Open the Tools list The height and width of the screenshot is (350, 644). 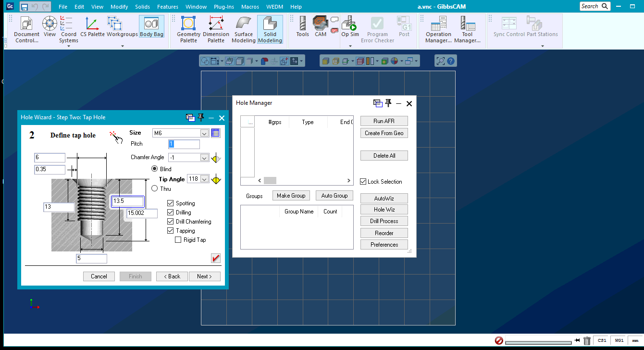click(x=303, y=26)
